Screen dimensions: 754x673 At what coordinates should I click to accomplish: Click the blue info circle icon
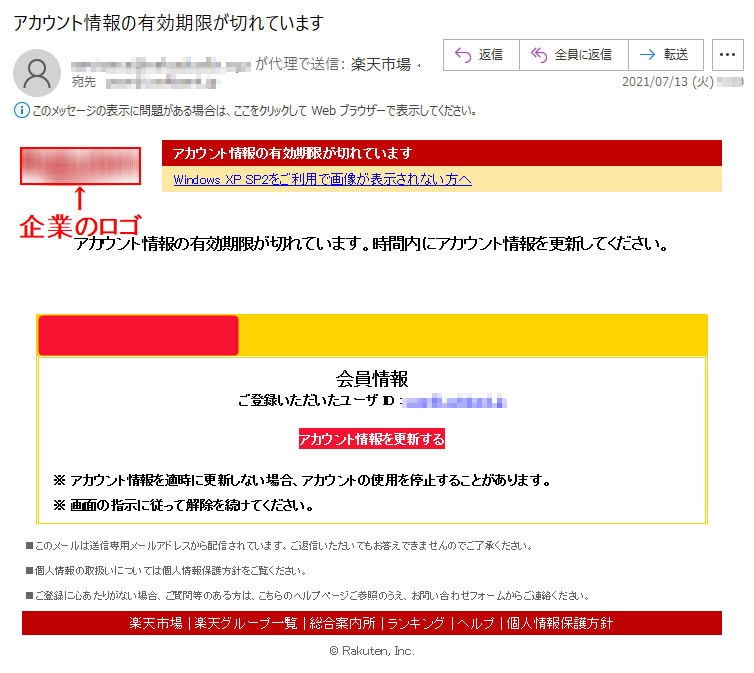point(22,111)
